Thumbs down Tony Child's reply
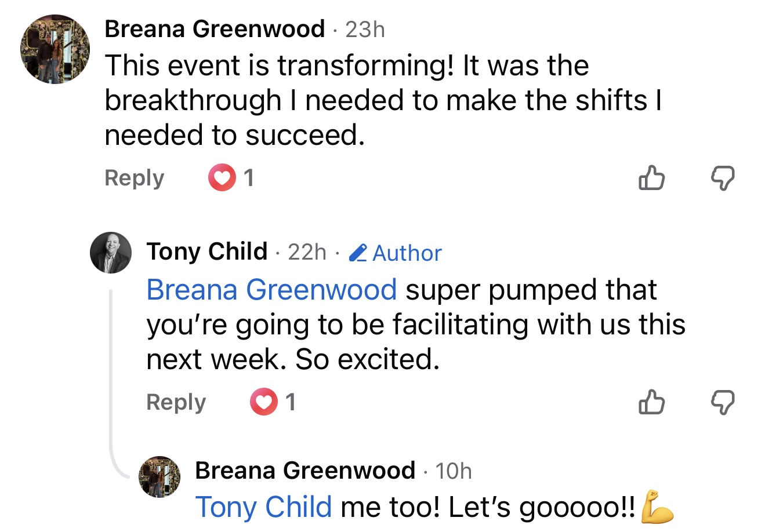 click(723, 402)
